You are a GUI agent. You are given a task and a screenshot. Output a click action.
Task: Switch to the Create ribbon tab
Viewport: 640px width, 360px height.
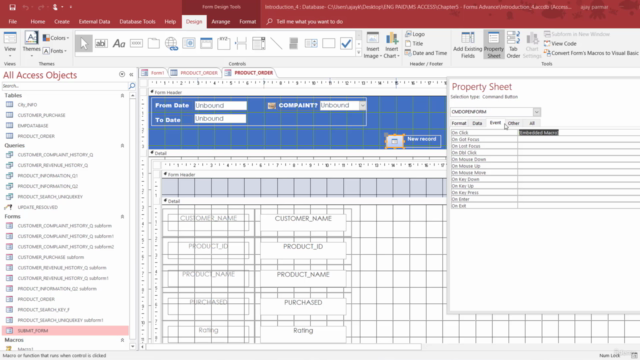62,22
